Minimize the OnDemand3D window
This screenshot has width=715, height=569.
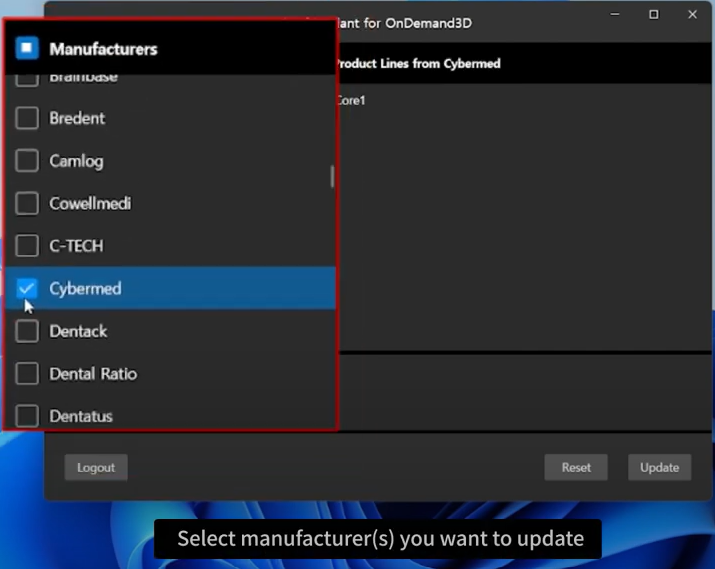click(615, 15)
